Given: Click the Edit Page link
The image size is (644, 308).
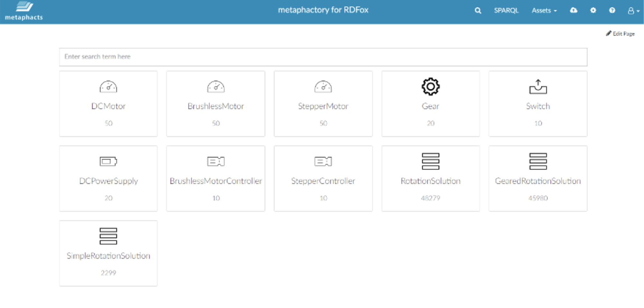Looking at the screenshot, I should tap(620, 34).
